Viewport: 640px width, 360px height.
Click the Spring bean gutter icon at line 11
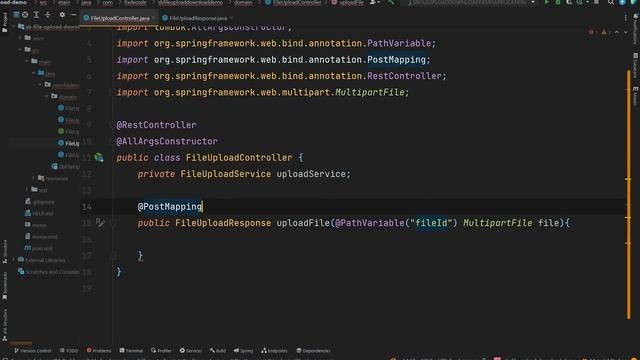point(99,158)
